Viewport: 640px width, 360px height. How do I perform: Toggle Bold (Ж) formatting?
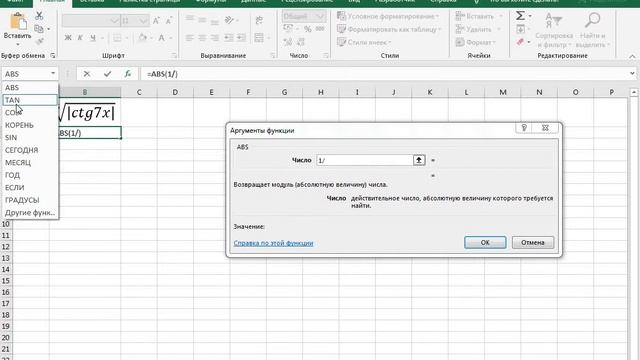68,38
